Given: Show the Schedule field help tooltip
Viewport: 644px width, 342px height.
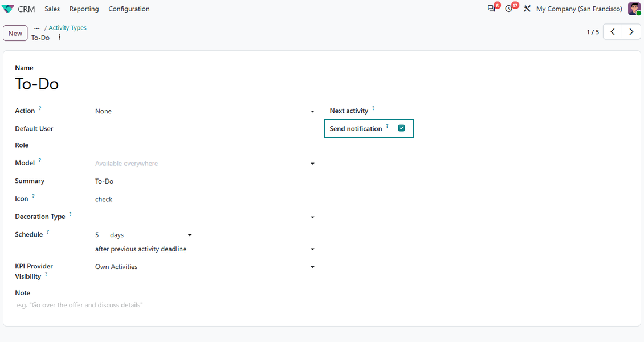Looking at the screenshot, I should 48,232.
